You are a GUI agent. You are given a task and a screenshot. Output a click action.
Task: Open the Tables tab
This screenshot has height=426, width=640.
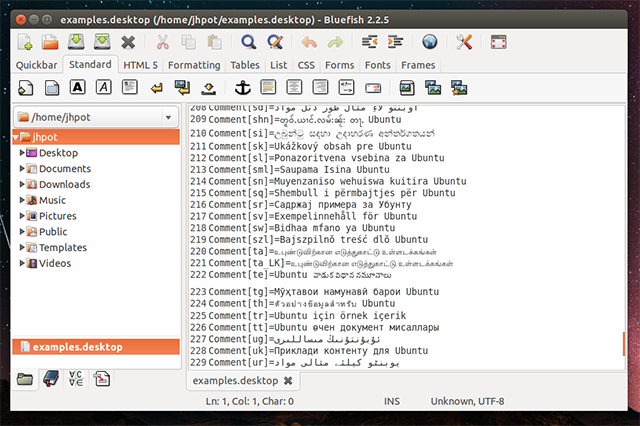point(245,65)
